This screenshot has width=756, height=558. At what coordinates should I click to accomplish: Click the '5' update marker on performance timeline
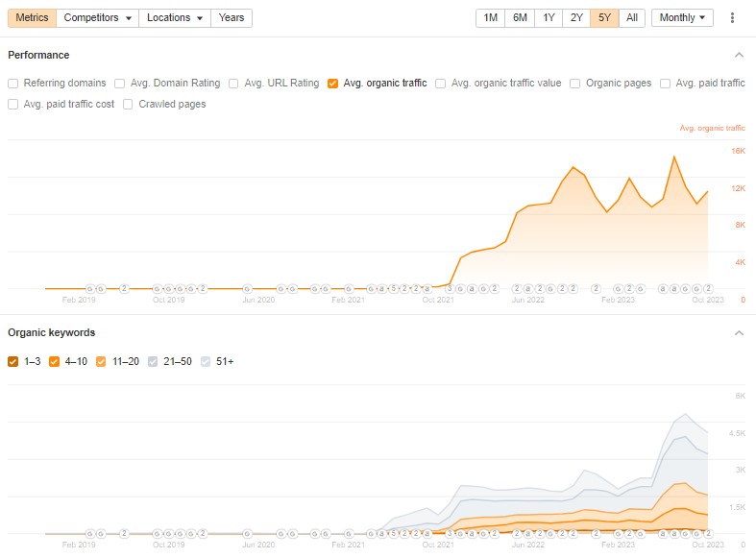[393, 289]
